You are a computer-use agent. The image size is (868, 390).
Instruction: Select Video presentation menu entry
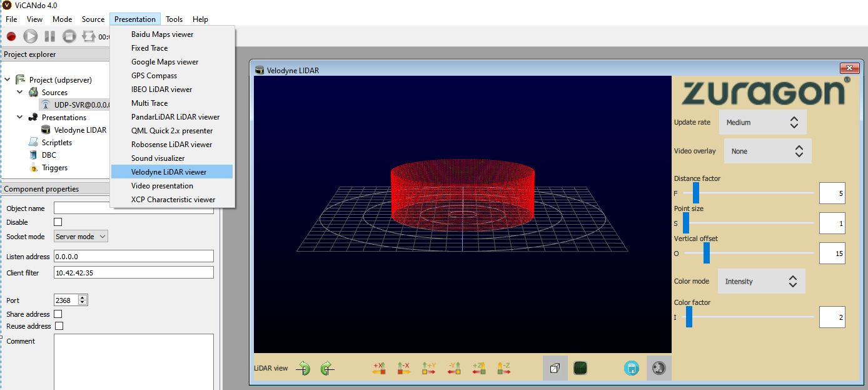pyautogui.click(x=172, y=186)
